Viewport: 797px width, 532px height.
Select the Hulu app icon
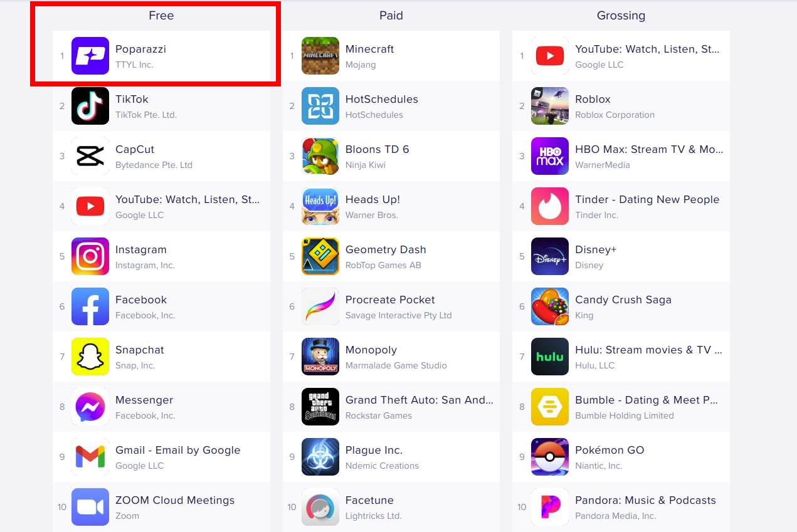tap(550, 357)
